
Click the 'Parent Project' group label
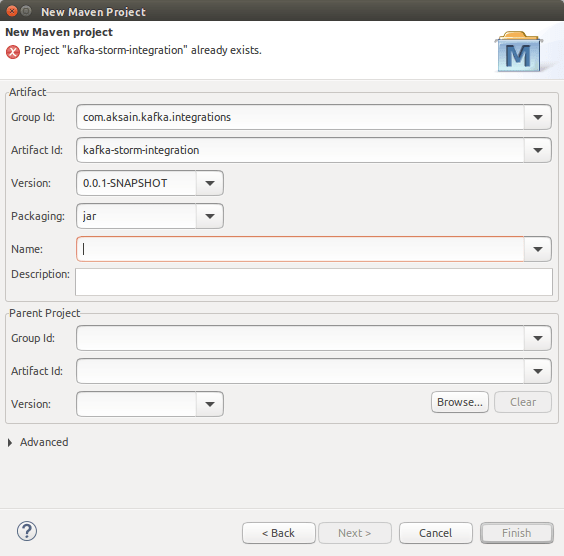coord(44,313)
